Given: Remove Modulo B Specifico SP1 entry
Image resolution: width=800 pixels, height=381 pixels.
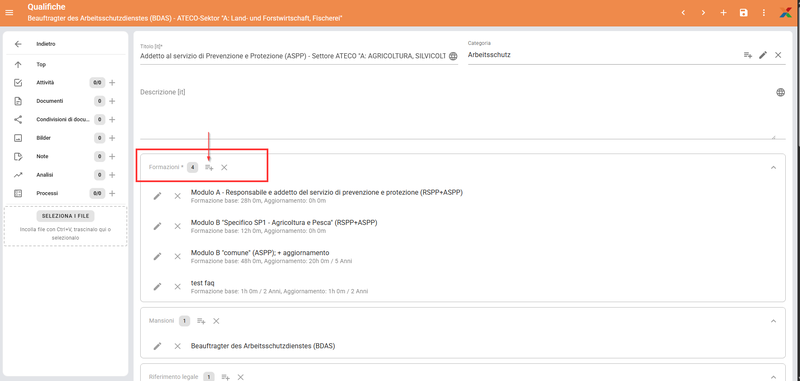Looking at the screenshot, I should pyautogui.click(x=178, y=226).
